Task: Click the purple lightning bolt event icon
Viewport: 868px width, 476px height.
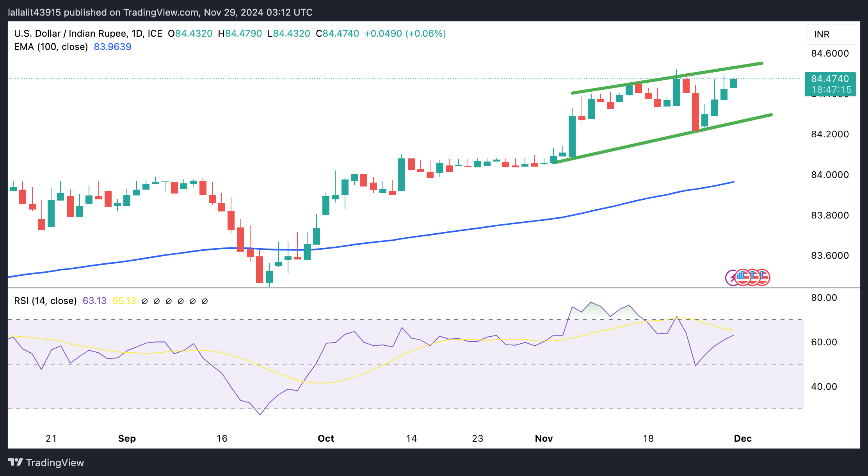Action: point(730,278)
